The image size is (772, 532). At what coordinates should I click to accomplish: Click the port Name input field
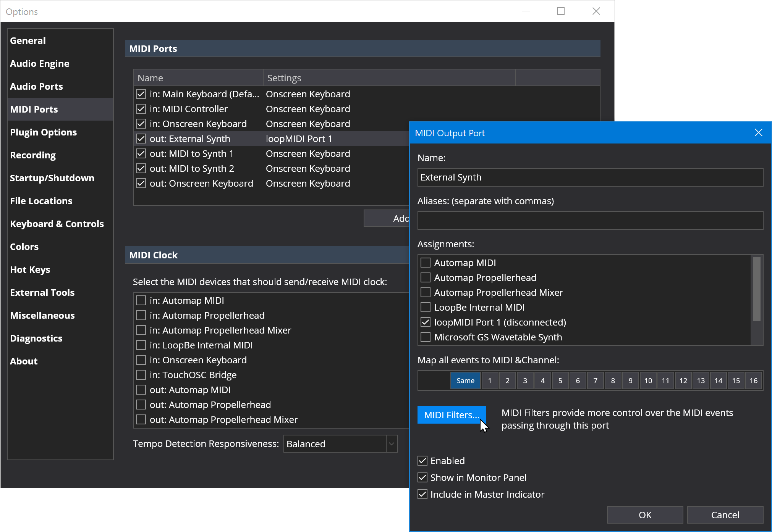pyautogui.click(x=590, y=177)
